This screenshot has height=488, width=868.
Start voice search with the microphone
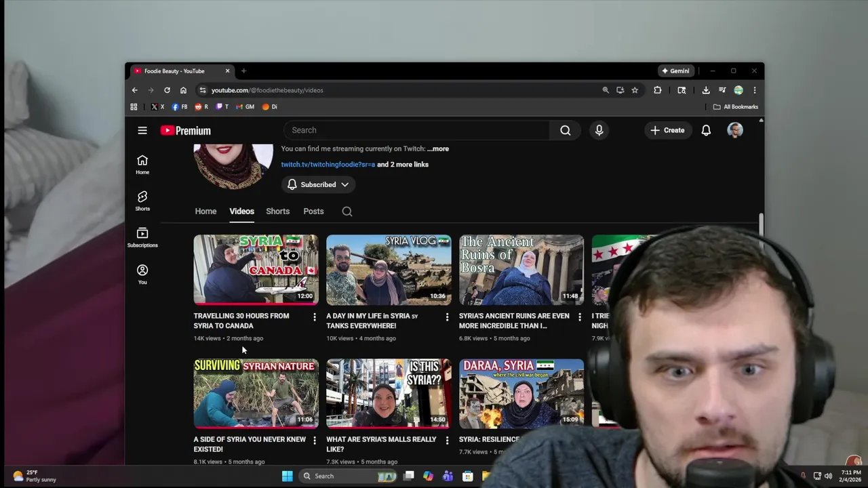tap(599, 130)
